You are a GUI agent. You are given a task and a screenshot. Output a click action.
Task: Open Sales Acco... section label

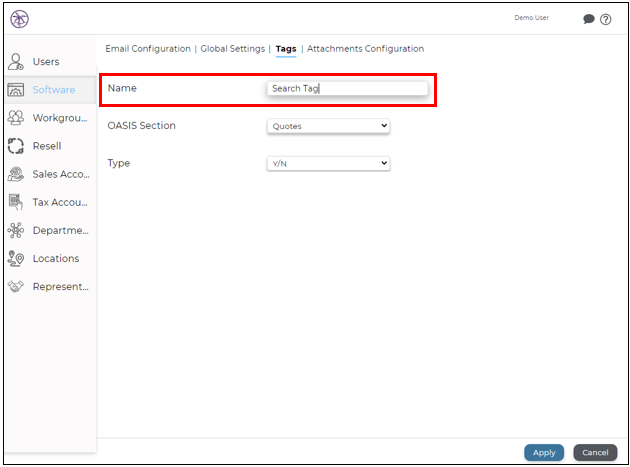pos(61,174)
